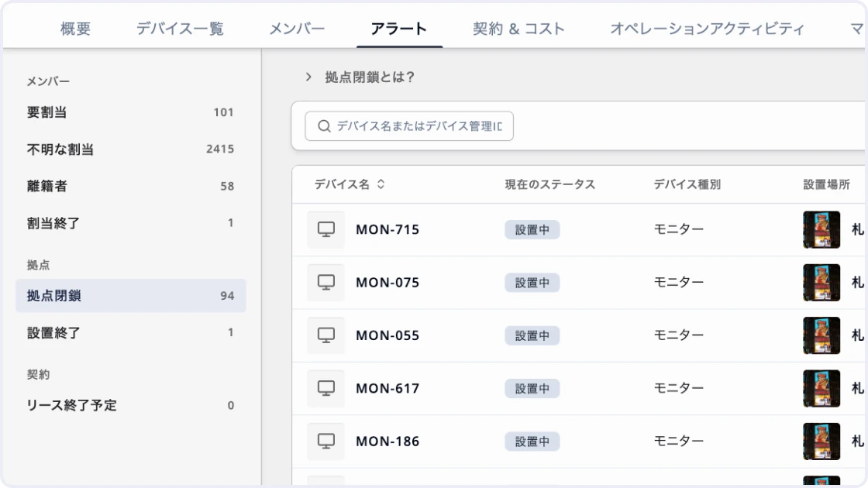Select 要割当 in the sidebar
Viewport: 868px width, 488px height.
[x=131, y=112]
